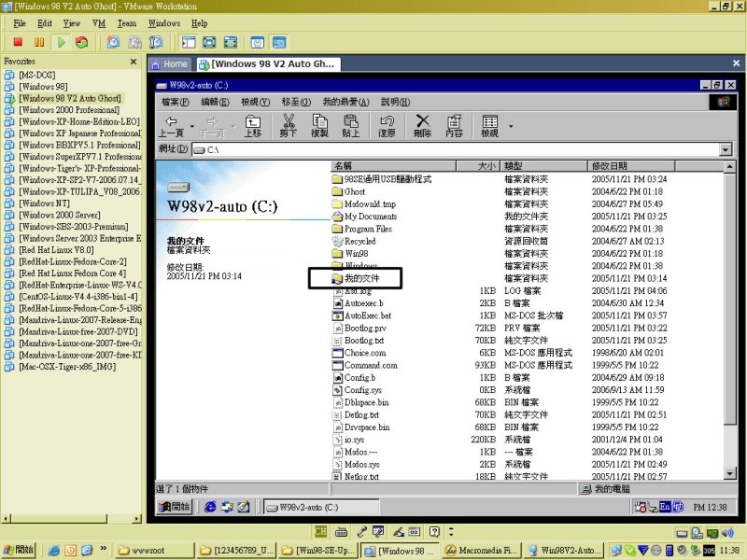Click the green Power On play icon
Screen dimensions: 747x560
click(61, 42)
